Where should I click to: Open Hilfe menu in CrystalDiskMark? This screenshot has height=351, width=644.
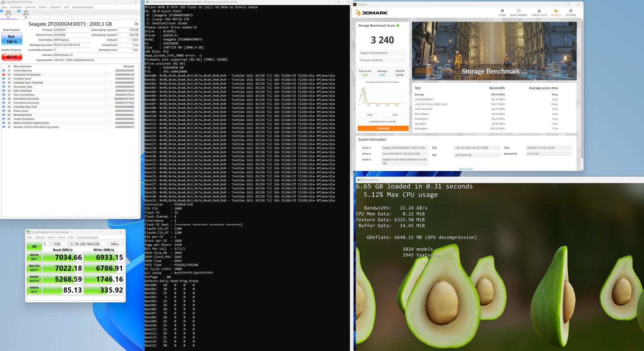pos(71,237)
